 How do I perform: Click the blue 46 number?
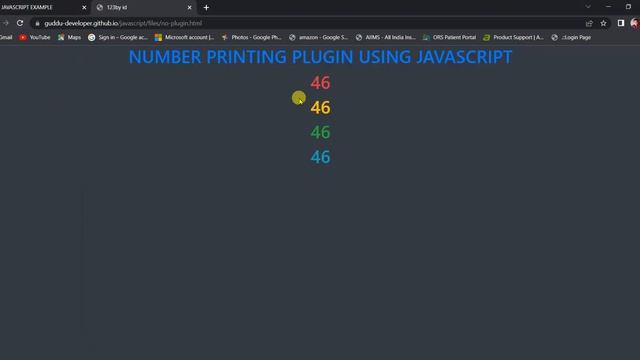pyautogui.click(x=320, y=157)
